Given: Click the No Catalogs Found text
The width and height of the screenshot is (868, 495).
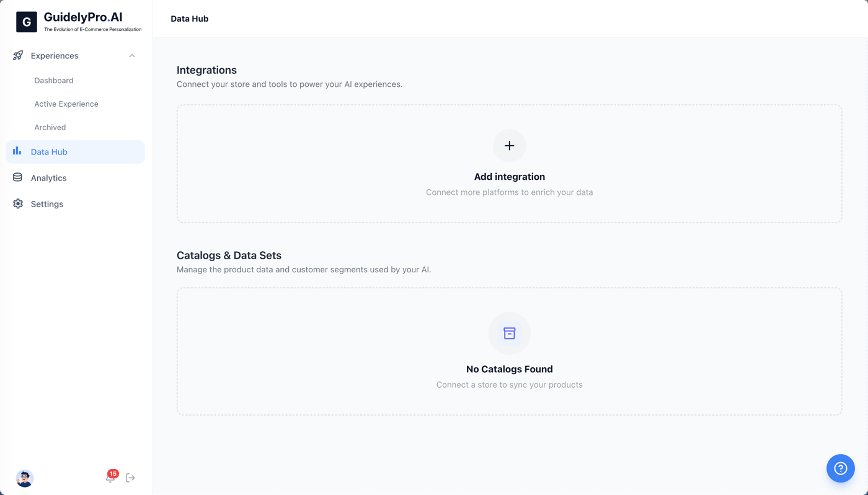Looking at the screenshot, I should click(x=510, y=369).
